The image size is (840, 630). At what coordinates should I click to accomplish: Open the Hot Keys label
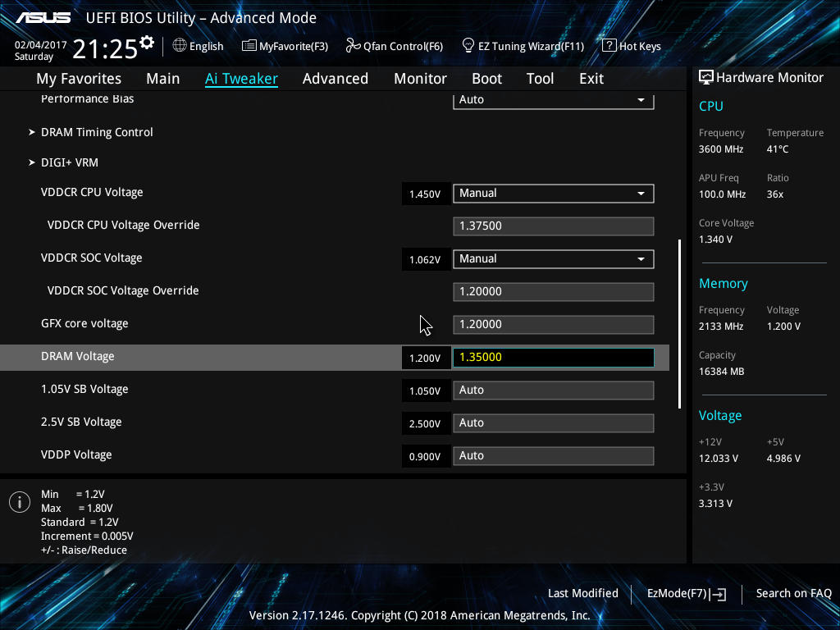[x=640, y=47]
